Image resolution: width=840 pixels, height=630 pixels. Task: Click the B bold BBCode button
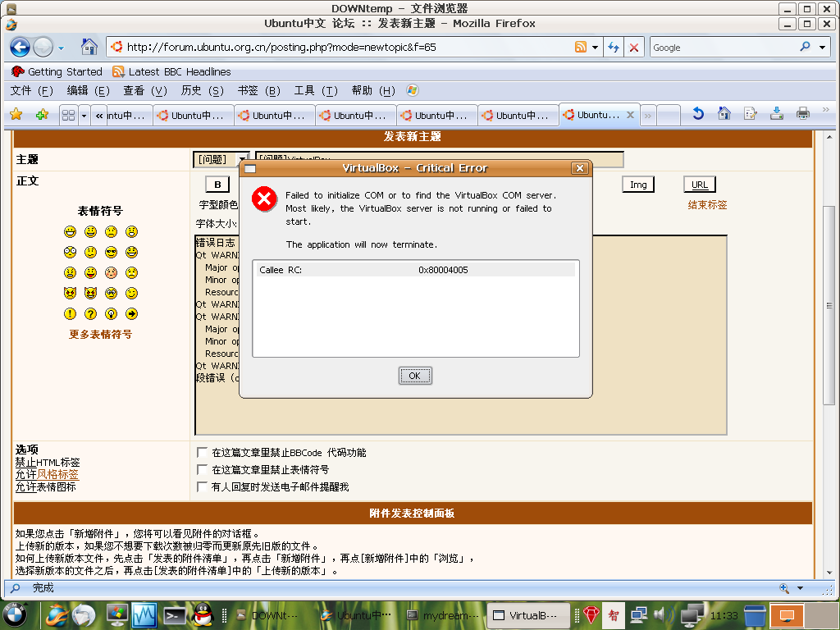pyautogui.click(x=217, y=185)
